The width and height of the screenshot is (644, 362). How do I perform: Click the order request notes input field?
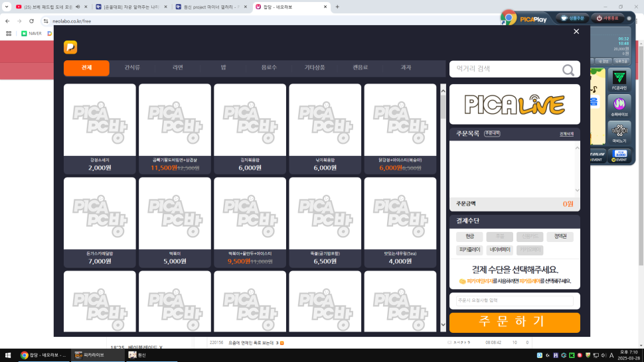tap(515, 300)
